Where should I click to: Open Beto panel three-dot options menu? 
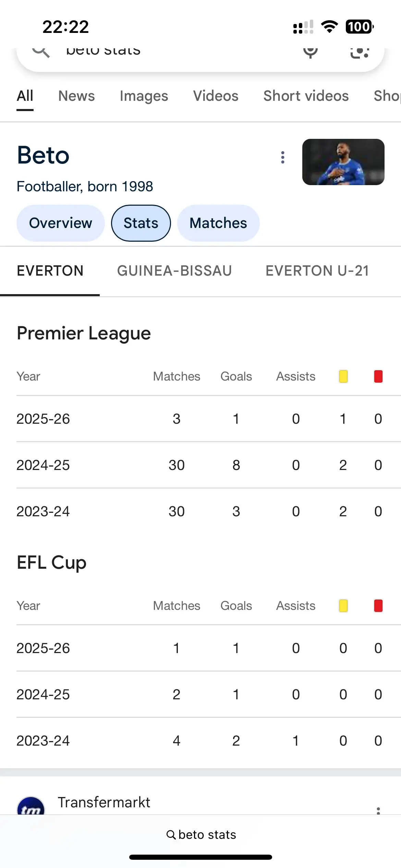pyautogui.click(x=283, y=157)
